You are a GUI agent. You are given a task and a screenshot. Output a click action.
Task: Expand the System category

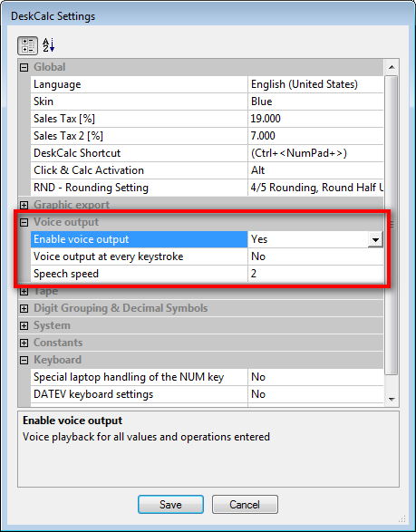point(24,326)
